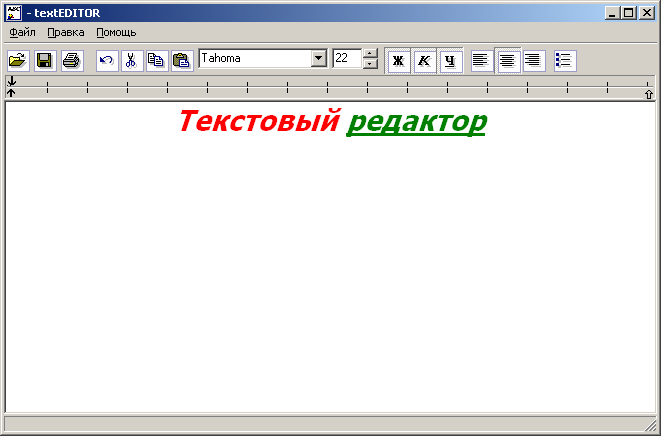Decrease the font size with the down spinner

(370, 64)
